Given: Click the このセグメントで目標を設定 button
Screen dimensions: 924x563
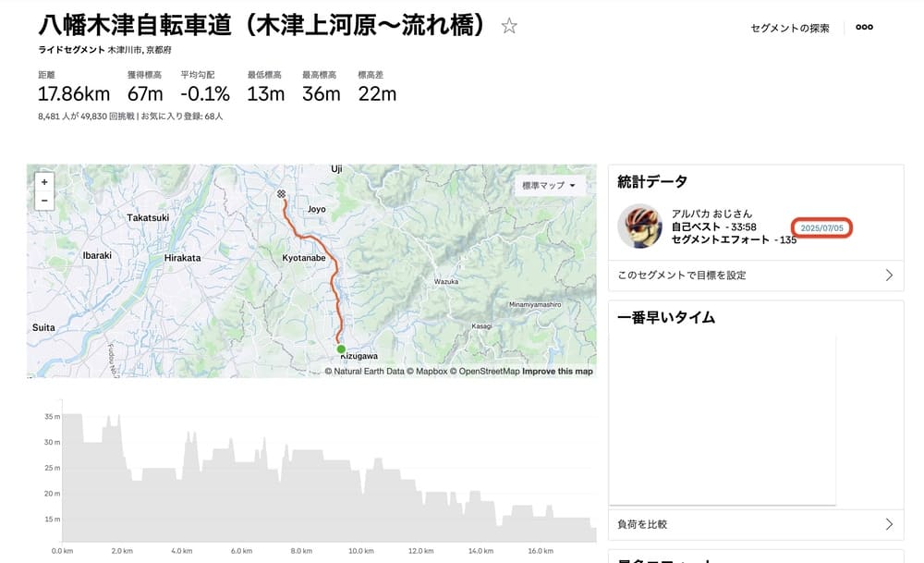Looking at the screenshot, I should [x=756, y=275].
